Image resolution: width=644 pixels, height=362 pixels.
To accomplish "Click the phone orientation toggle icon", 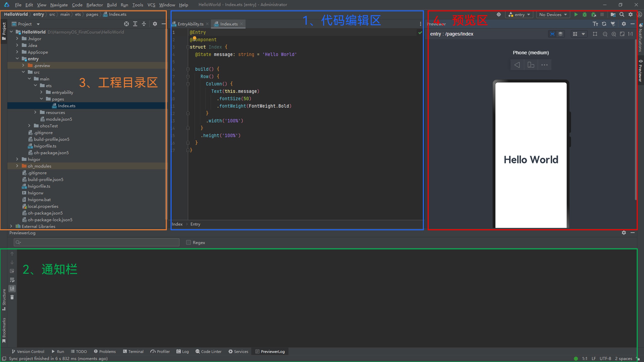I will click(x=530, y=65).
